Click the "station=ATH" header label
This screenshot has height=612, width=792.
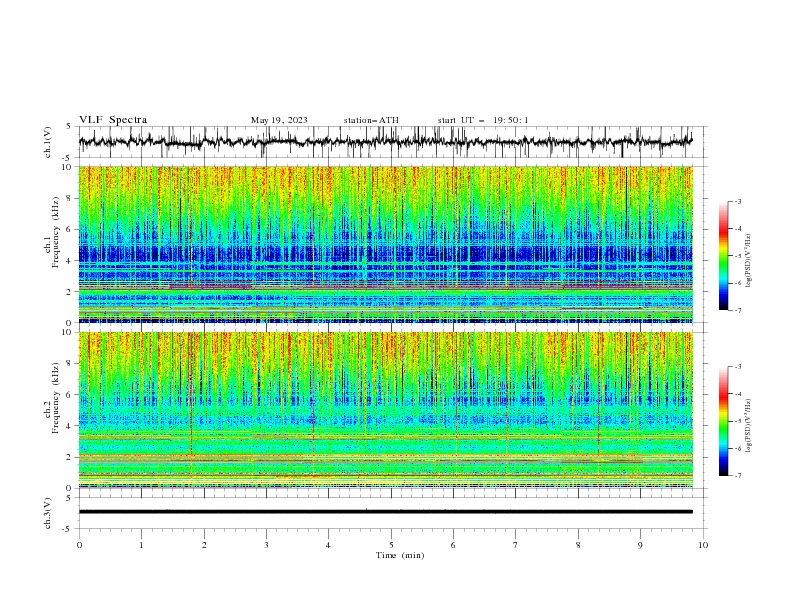click(371, 120)
